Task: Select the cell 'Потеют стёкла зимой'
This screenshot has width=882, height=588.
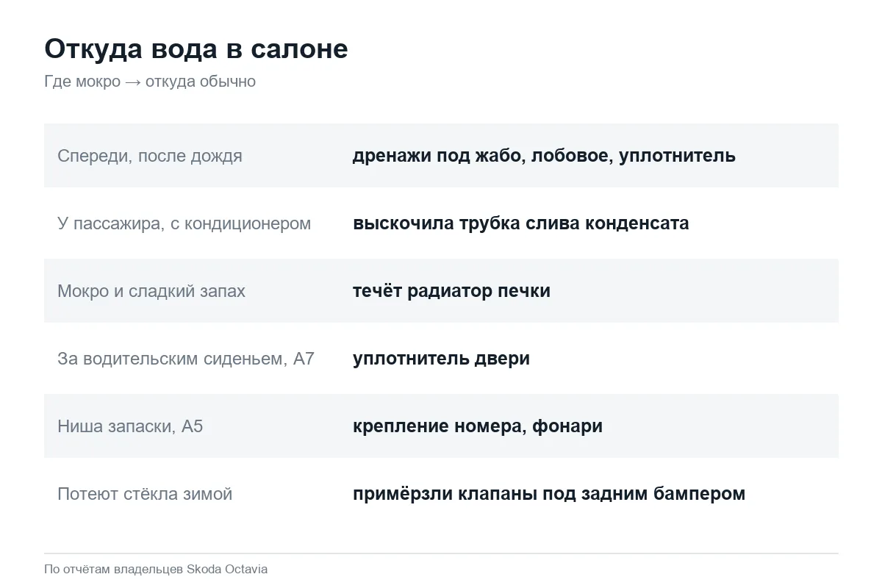Action: point(145,494)
